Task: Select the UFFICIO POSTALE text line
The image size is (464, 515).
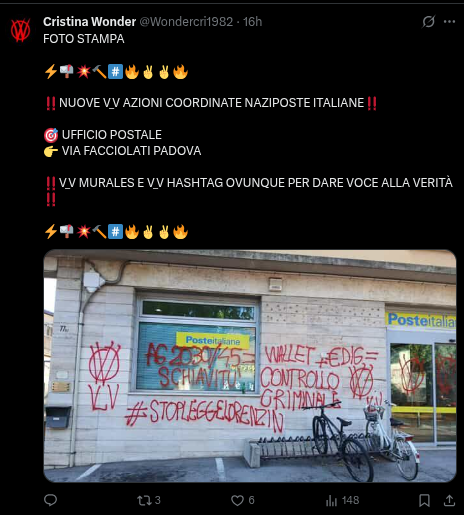Action: click(x=112, y=135)
